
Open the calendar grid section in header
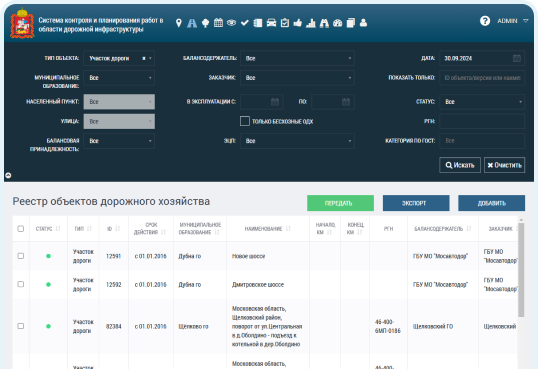[218, 23]
